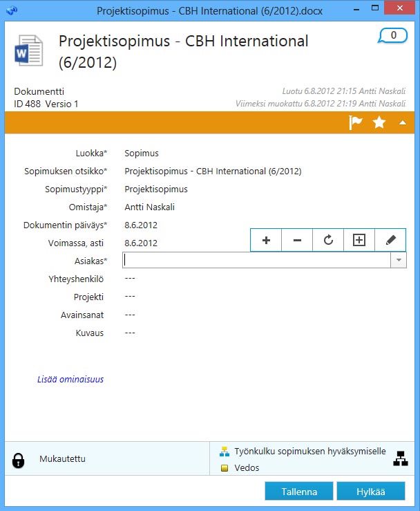
Task: Click Omistaja value Antti Naskali
Action: tap(149, 207)
